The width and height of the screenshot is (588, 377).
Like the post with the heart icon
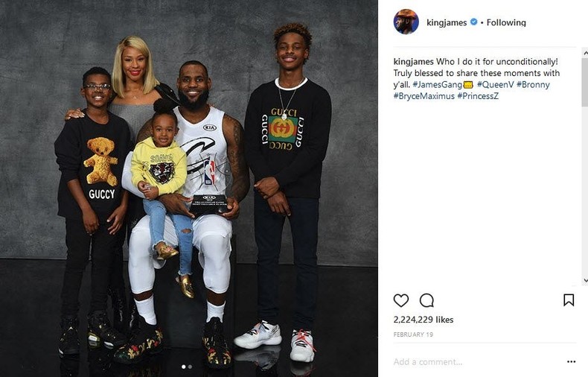click(401, 300)
